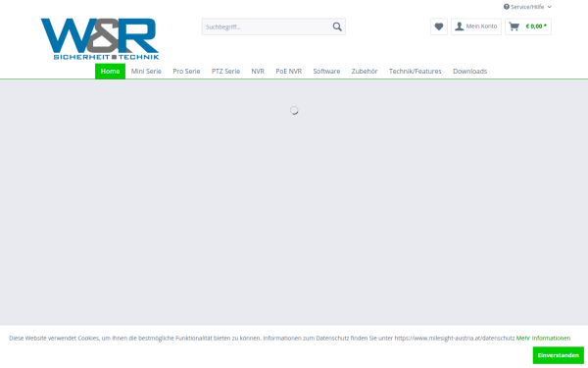
Task: Click the W&R Sicherheit Technik logo
Action: (100, 39)
